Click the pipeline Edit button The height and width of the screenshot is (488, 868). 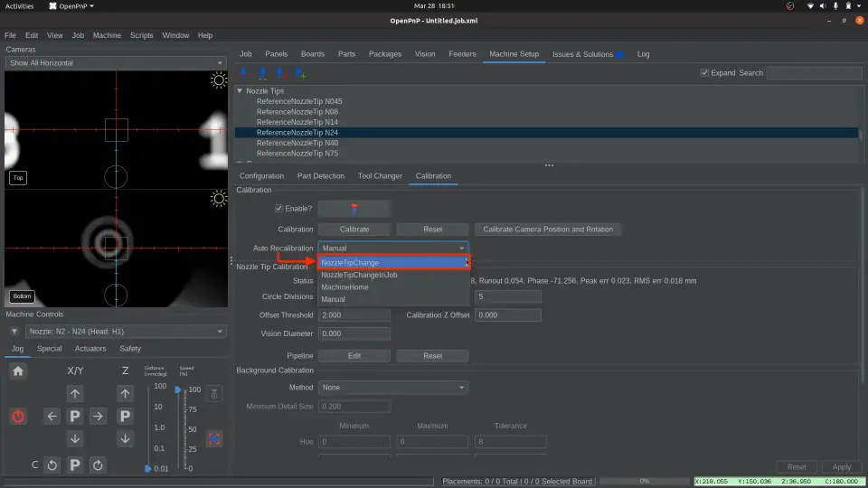354,356
